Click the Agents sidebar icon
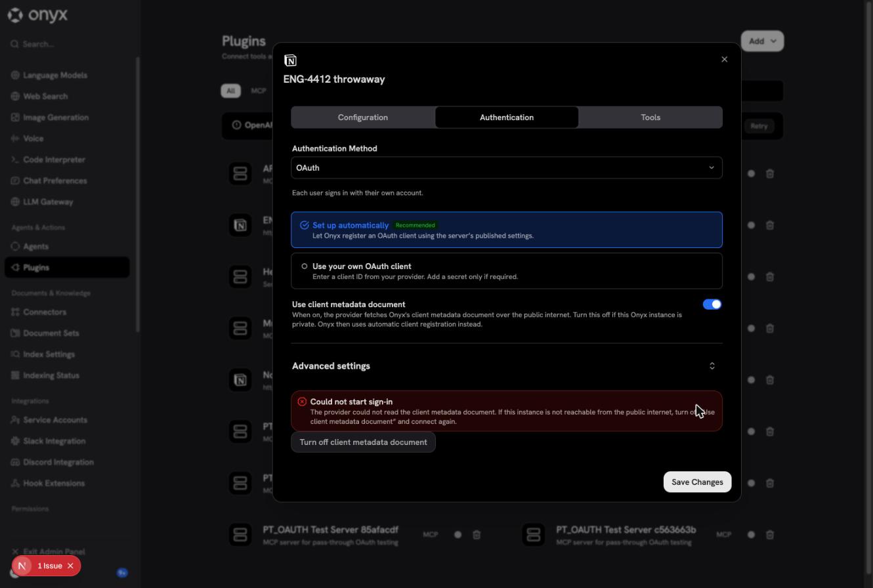 click(15, 247)
